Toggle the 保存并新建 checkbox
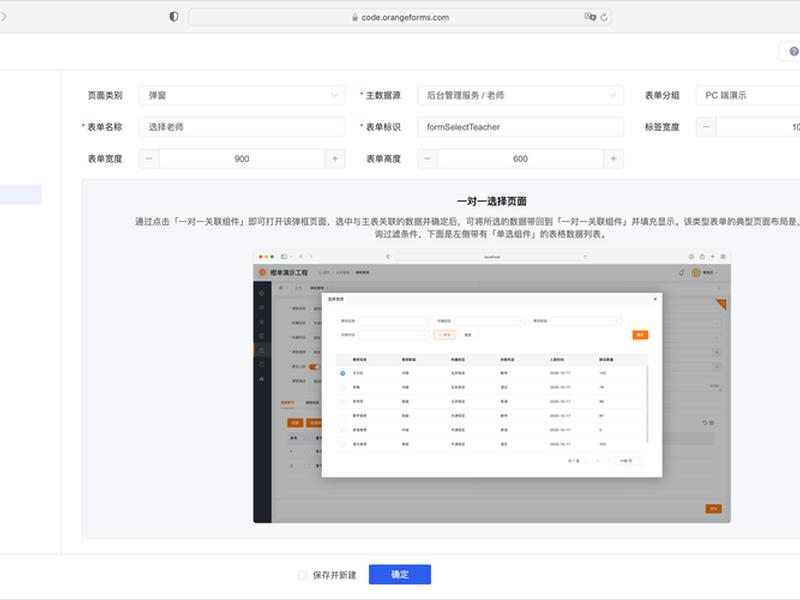Screen dimensions: 800x600 coord(302,575)
